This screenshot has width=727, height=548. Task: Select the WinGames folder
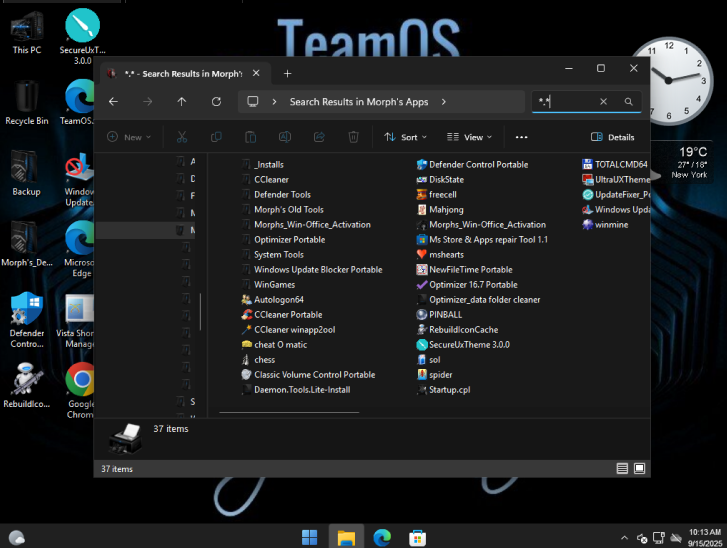tap(268, 285)
